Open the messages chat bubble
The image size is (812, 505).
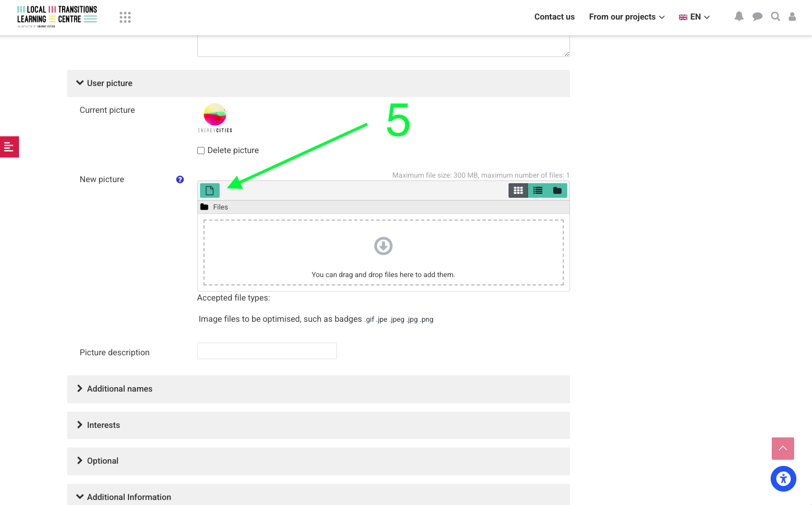pyautogui.click(x=757, y=17)
